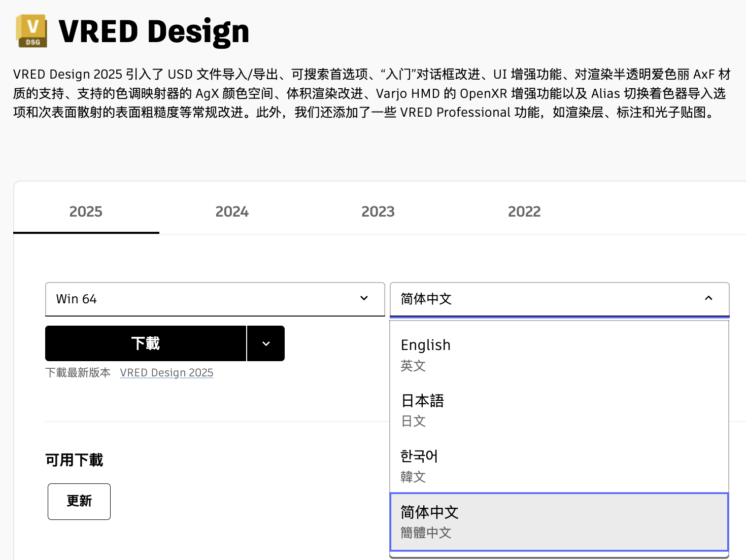Select the 2022 version tab
The width and height of the screenshot is (746, 560).
pyautogui.click(x=524, y=212)
